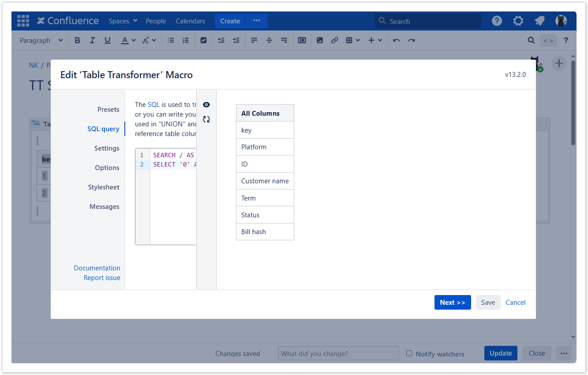Image resolution: width=588 pixels, height=375 pixels.
Task: Select the Stylesheet tab
Action: coord(104,187)
